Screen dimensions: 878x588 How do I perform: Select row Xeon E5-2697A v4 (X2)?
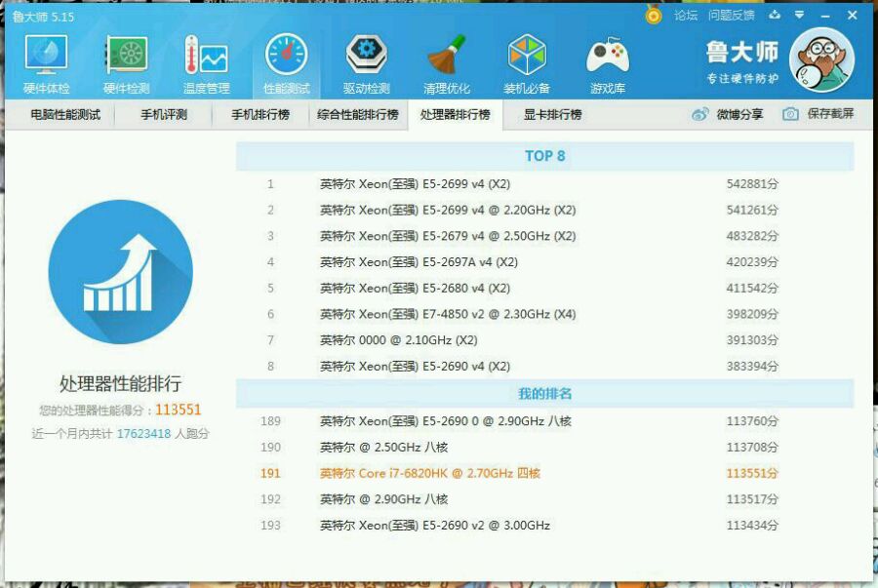tap(544, 262)
